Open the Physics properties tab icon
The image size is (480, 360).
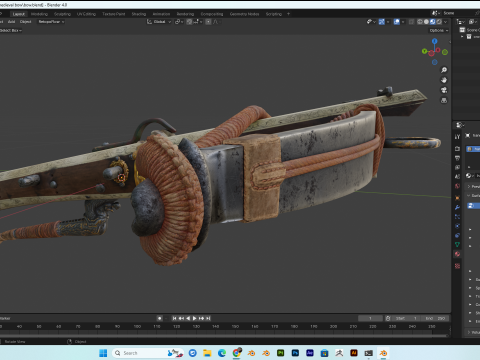coord(457,226)
